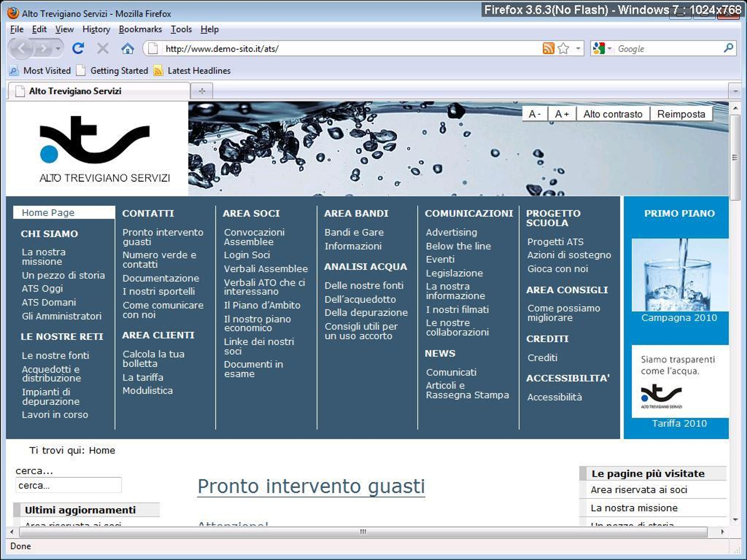
Task: Click the Reimposta button
Action: [x=681, y=114]
